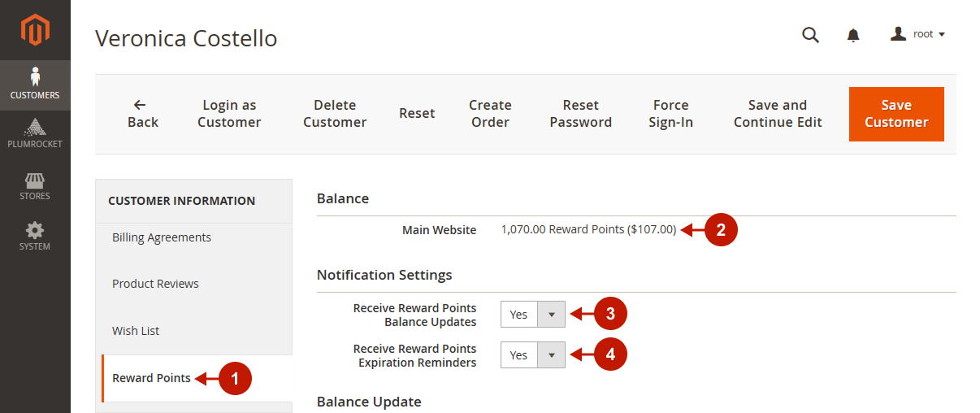Select the Billing Agreements tab
Image resolution: width=980 pixels, height=413 pixels.
(x=162, y=237)
